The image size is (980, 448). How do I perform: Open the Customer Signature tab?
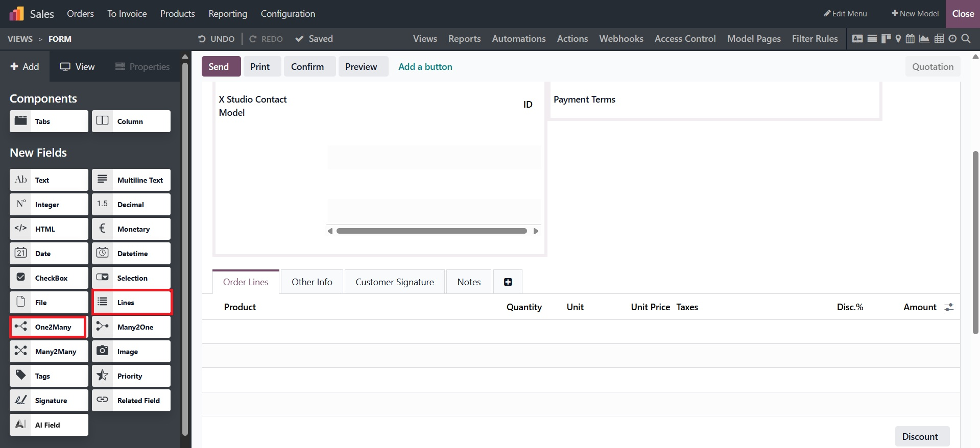(394, 282)
